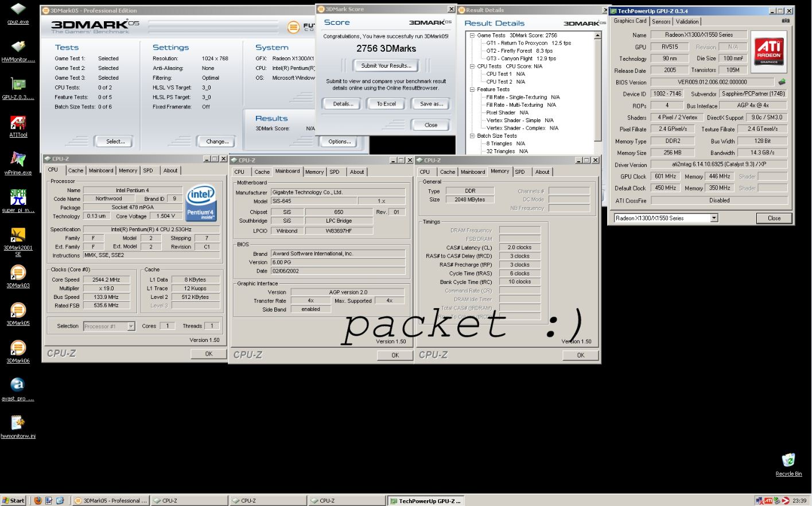Open the Graphics Card tab in GPU-Z
The height and width of the screenshot is (506, 812).
pos(630,21)
